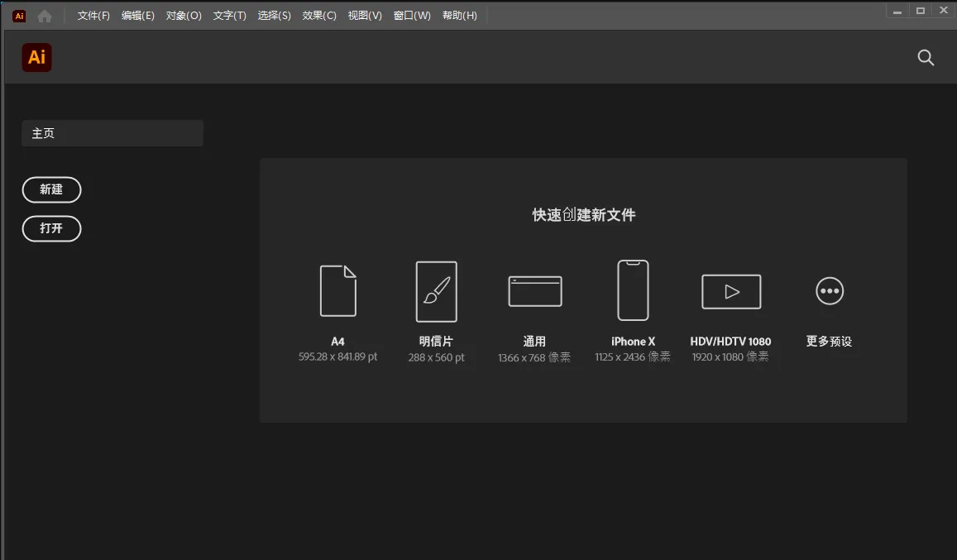957x560 pixels.
Task: Select the 明信片 postcard preset icon
Action: (x=436, y=291)
